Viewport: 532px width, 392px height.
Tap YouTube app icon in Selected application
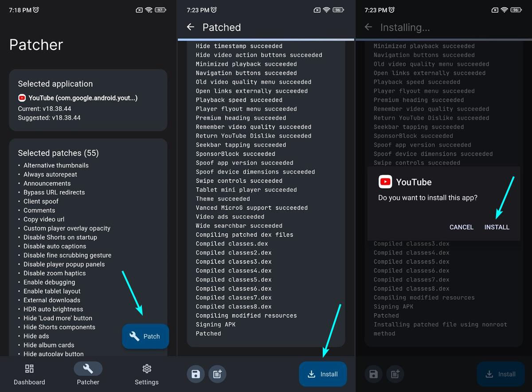[x=22, y=98]
